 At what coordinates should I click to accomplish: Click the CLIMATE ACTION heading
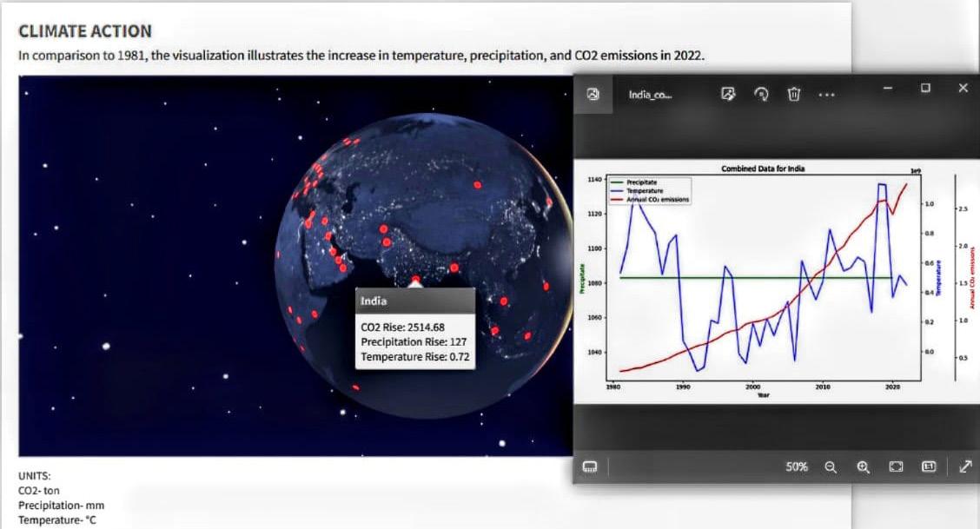tap(85, 31)
